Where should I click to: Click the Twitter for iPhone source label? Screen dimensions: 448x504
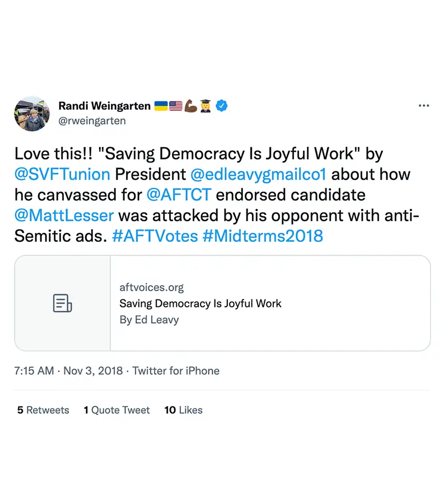tap(176, 371)
